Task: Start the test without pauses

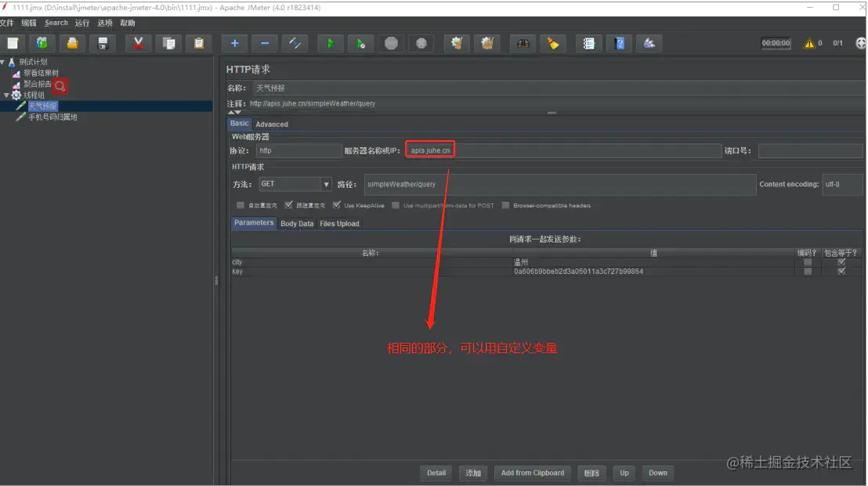Action: 360,43
